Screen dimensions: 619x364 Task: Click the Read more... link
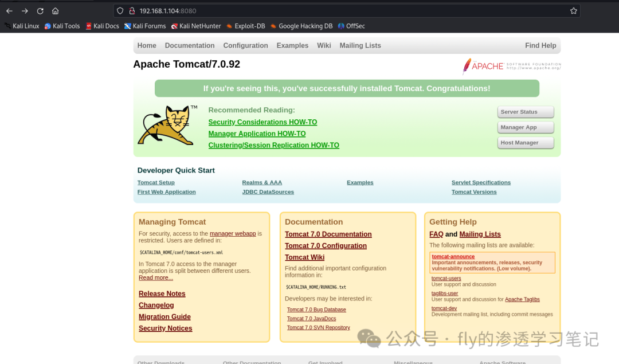156,277
